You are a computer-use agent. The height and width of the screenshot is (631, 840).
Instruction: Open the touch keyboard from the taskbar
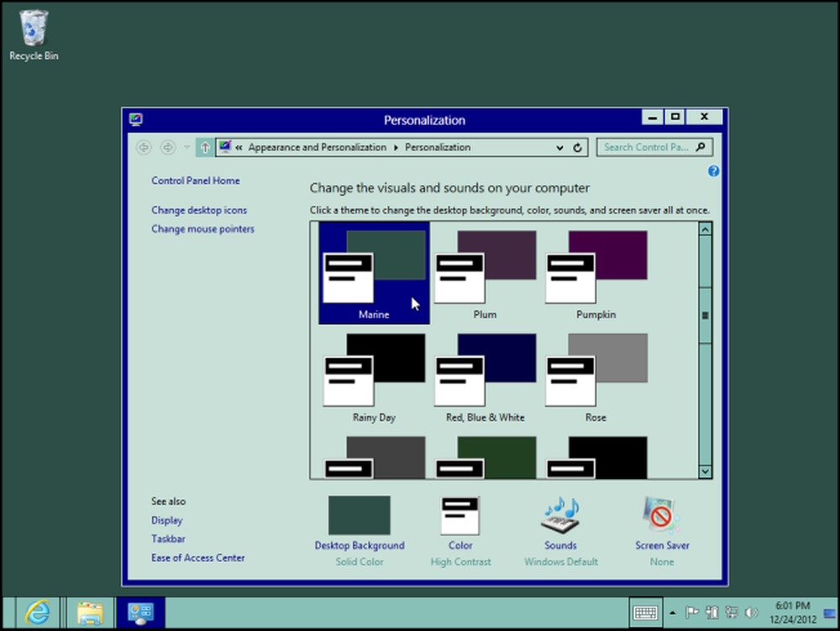coord(645,613)
